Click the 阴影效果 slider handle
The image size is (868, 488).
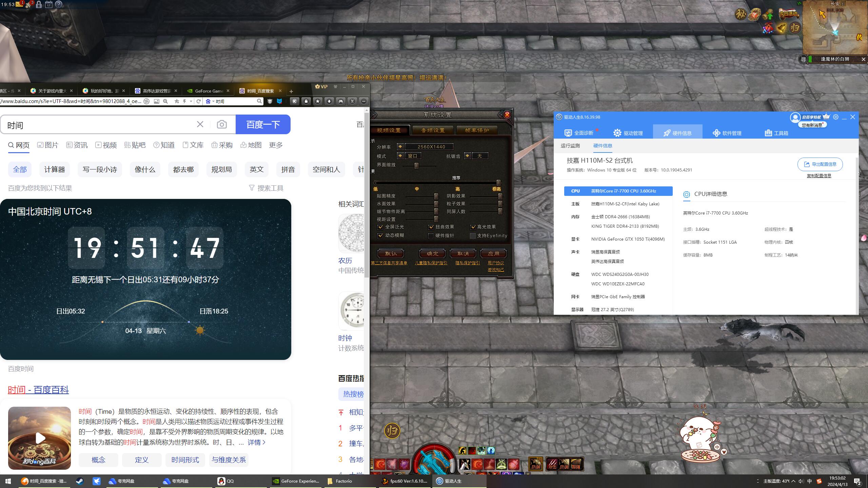click(500, 196)
